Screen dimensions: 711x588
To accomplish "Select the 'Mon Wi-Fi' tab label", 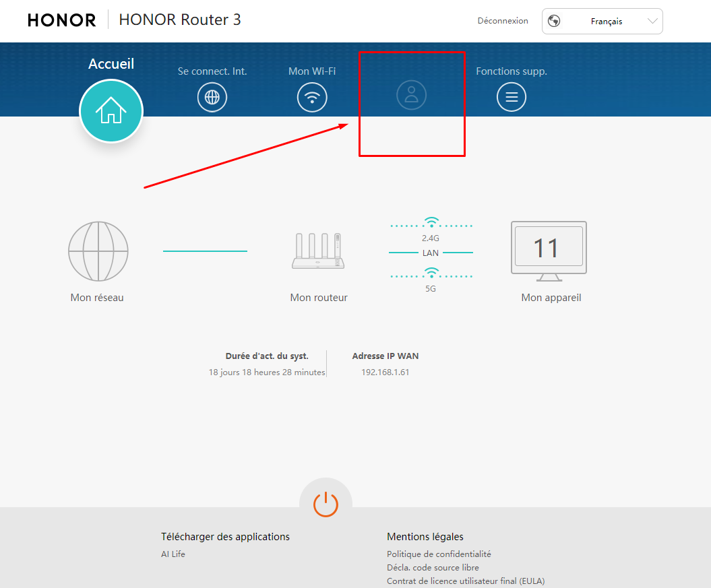I will (x=312, y=71).
